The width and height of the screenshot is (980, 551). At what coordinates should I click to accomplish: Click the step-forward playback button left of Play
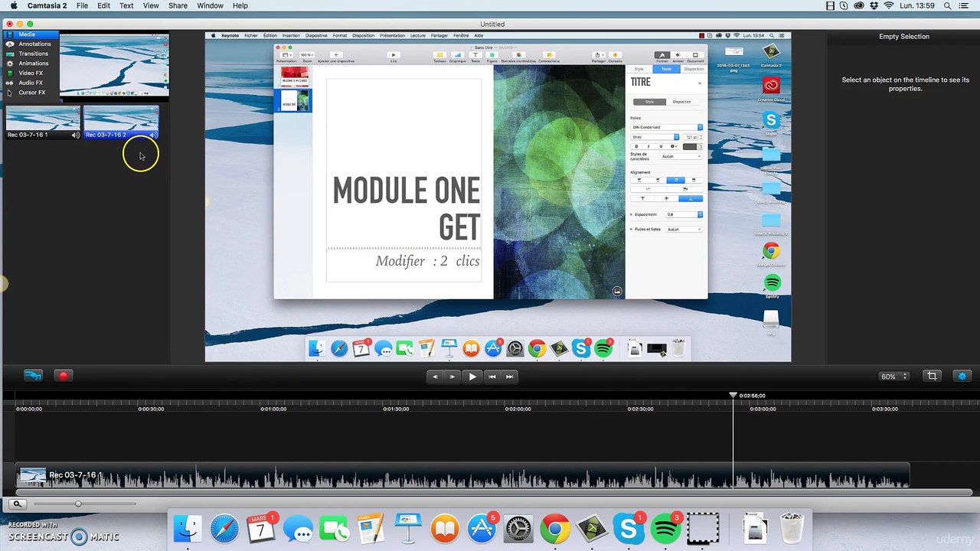pyautogui.click(x=452, y=376)
